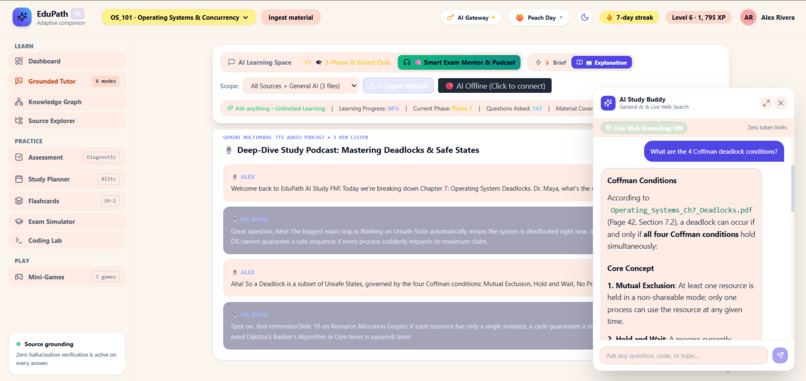Click the headphones icon on Podcast tab
Screen dimensions: 806x381
(x=407, y=62)
